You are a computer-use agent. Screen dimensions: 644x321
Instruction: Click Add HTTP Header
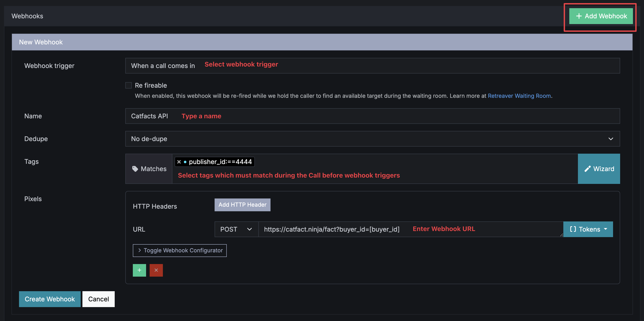tap(242, 205)
